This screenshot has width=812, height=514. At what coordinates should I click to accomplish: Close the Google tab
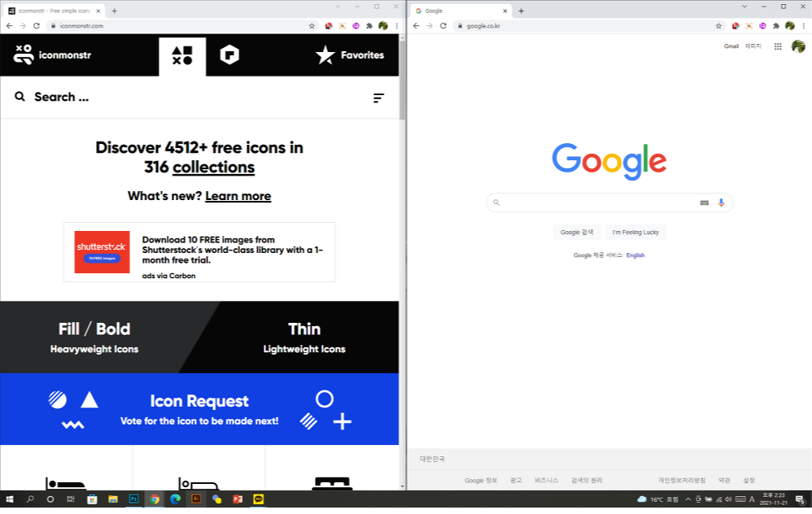pos(505,11)
